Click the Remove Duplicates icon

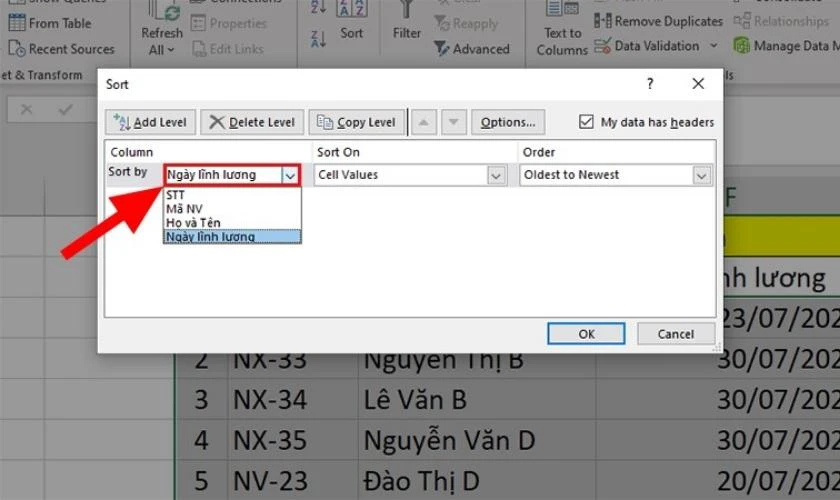click(603, 21)
